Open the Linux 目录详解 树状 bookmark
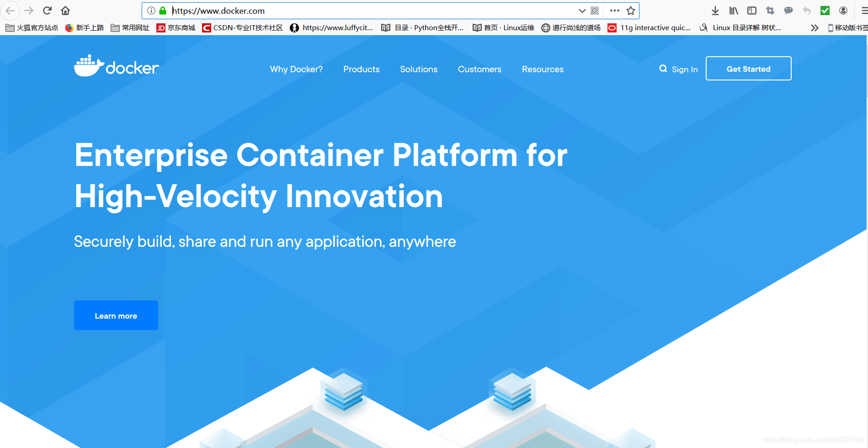Viewport: 868px width, 448px height. click(740, 28)
